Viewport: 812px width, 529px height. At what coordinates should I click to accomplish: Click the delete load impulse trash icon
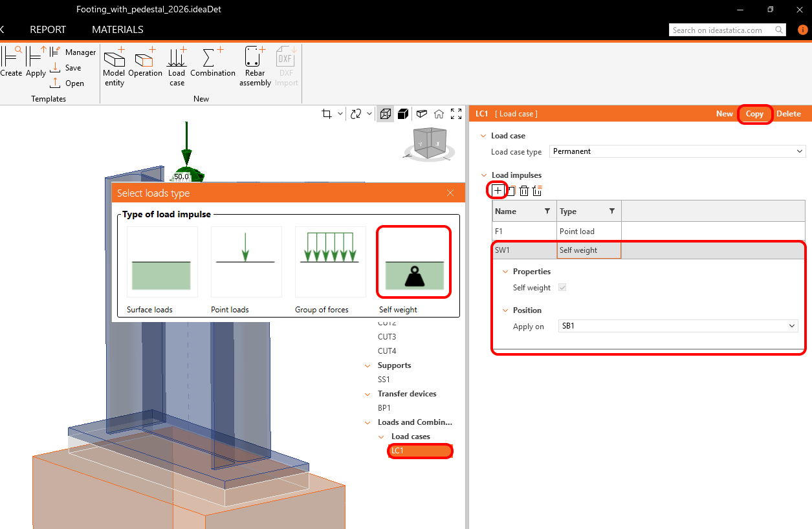coord(524,191)
